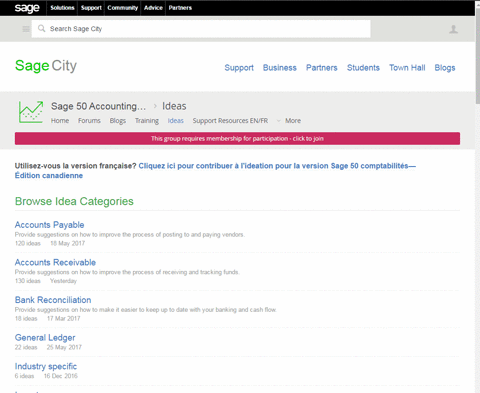Open the French version ideation link

click(215, 171)
